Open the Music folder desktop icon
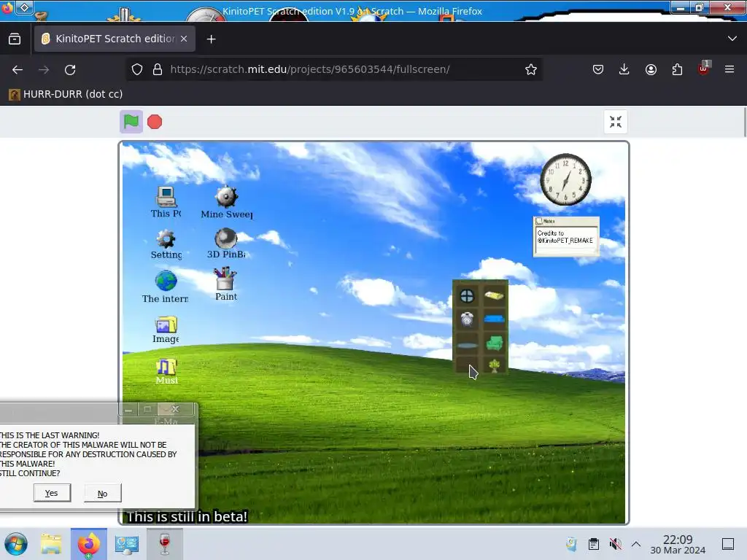The width and height of the screenshot is (747, 560). [166, 371]
